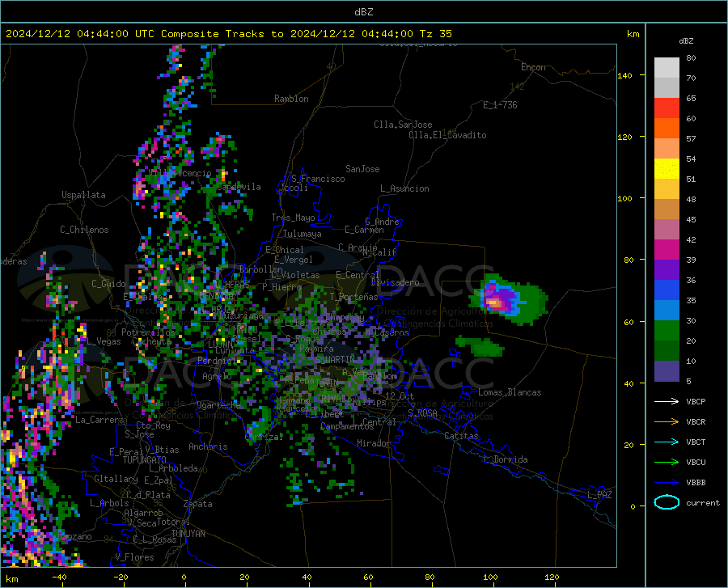Screen dimensions: 728x588
Task: Click the Tres_Mayo map label
Action: 293,218
